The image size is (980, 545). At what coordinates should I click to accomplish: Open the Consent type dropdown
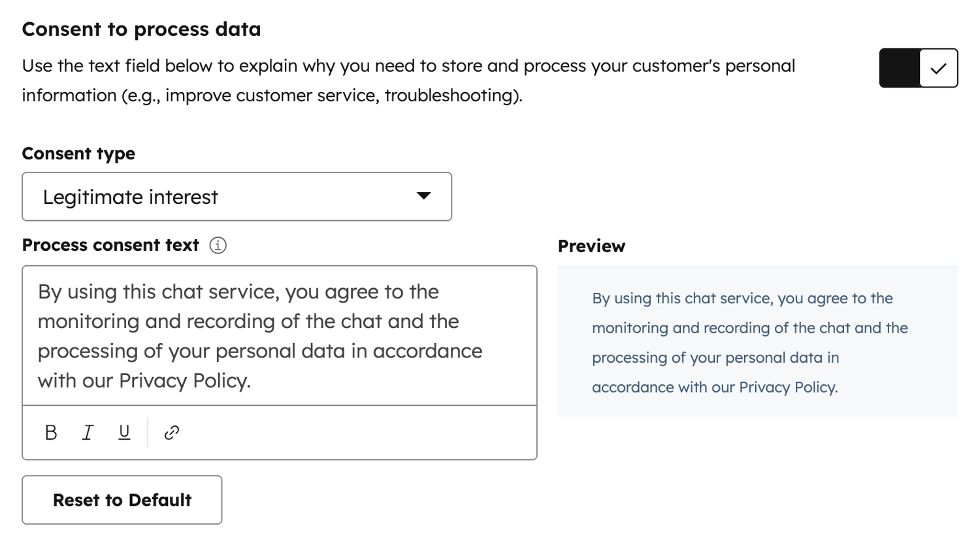pos(237,197)
